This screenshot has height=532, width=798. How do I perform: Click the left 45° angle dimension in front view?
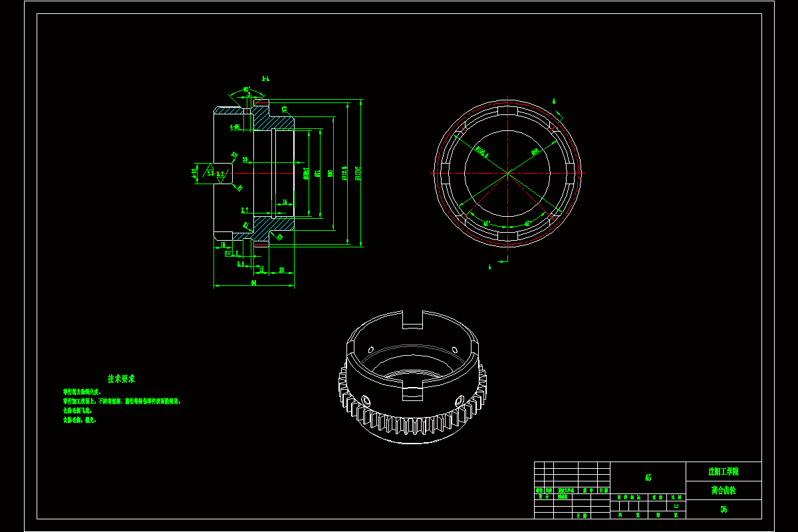(486, 223)
